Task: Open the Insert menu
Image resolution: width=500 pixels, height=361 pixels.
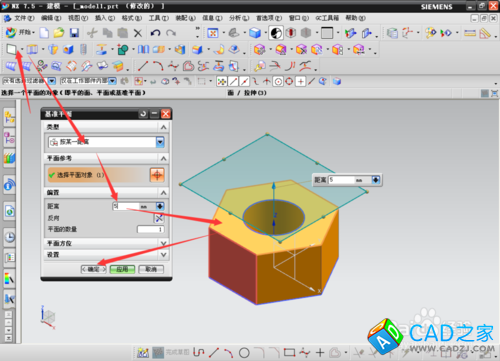Action: pyautogui.click(x=105, y=18)
